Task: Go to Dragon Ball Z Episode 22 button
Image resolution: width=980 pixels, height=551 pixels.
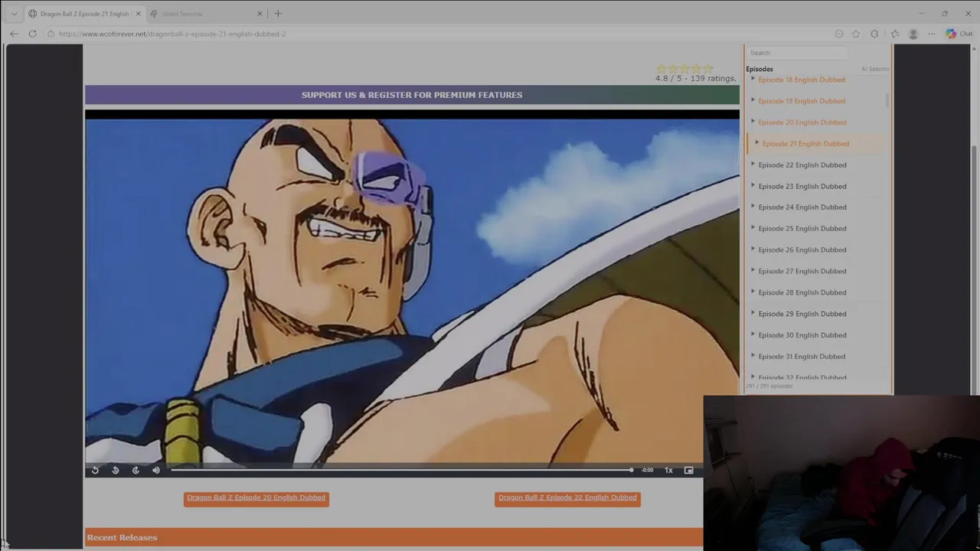Action: point(567,498)
